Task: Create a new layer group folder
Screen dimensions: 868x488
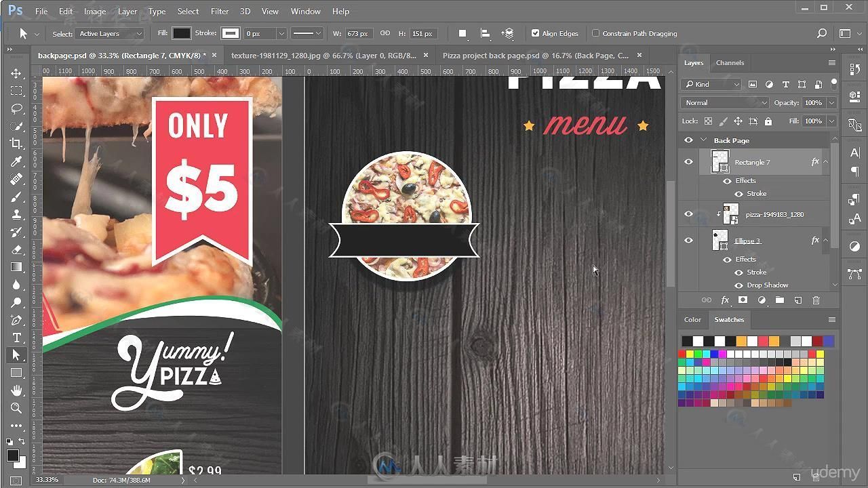Action: coord(779,300)
